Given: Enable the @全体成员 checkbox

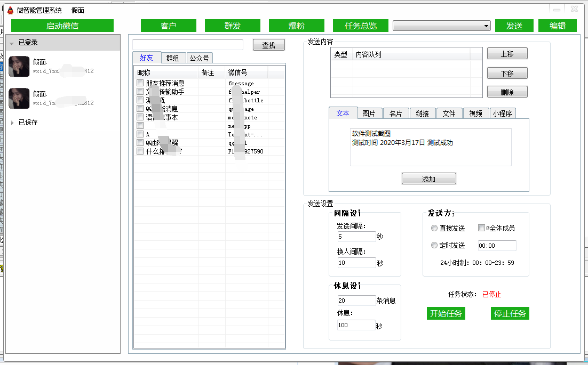Looking at the screenshot, I should (481, 228).
